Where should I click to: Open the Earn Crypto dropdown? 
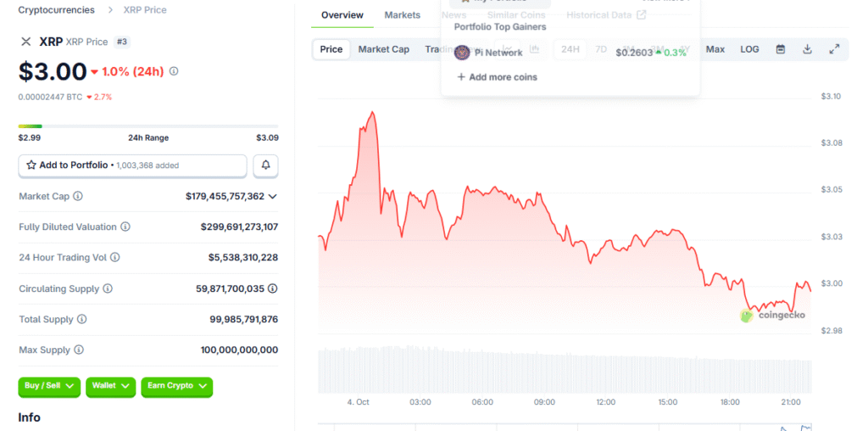click(176, 386)
